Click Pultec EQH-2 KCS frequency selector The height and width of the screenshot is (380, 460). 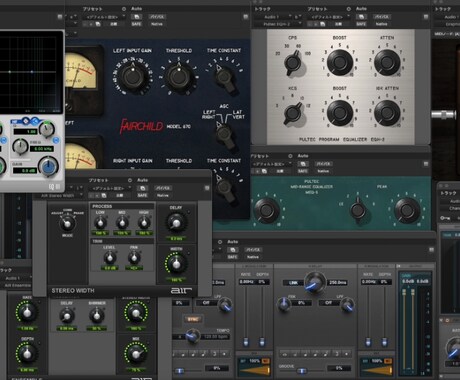tap(292, 113)
